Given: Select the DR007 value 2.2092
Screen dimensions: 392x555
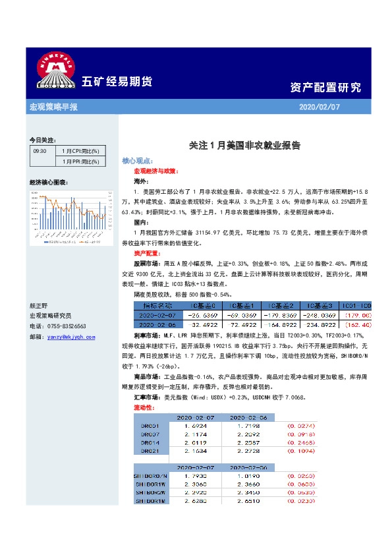Looking at the screenshot, I should [249, 434].
